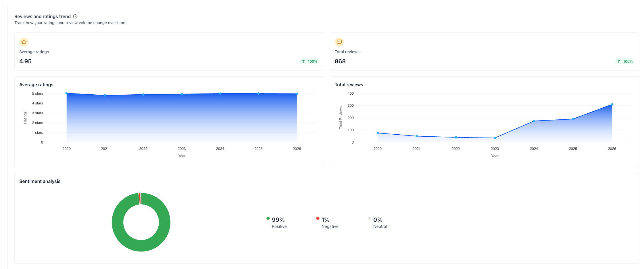This screenshot has width=644, height=269.
Task: Click the 2023 data point on Average ratings chart
Action: click(182, 94)
